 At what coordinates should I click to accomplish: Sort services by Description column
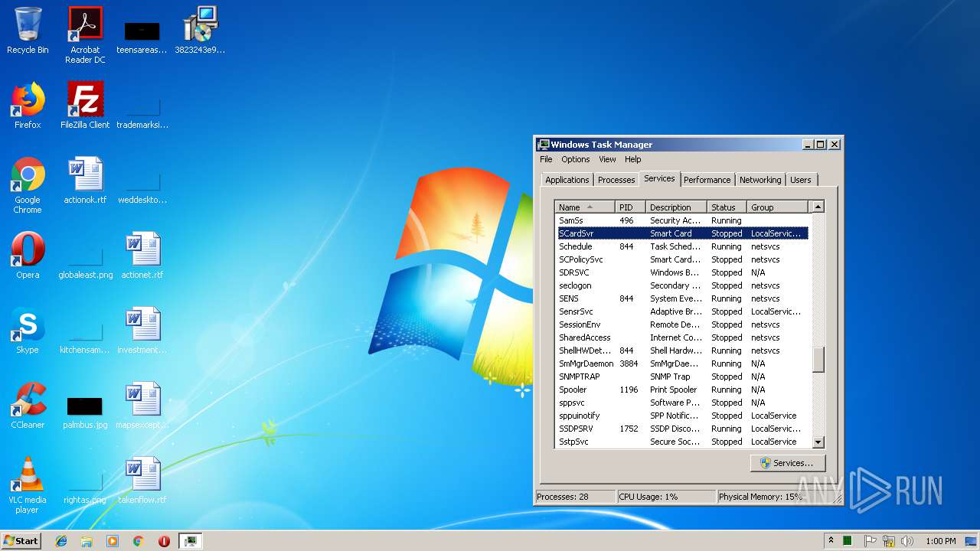click(x=677, y=207)
